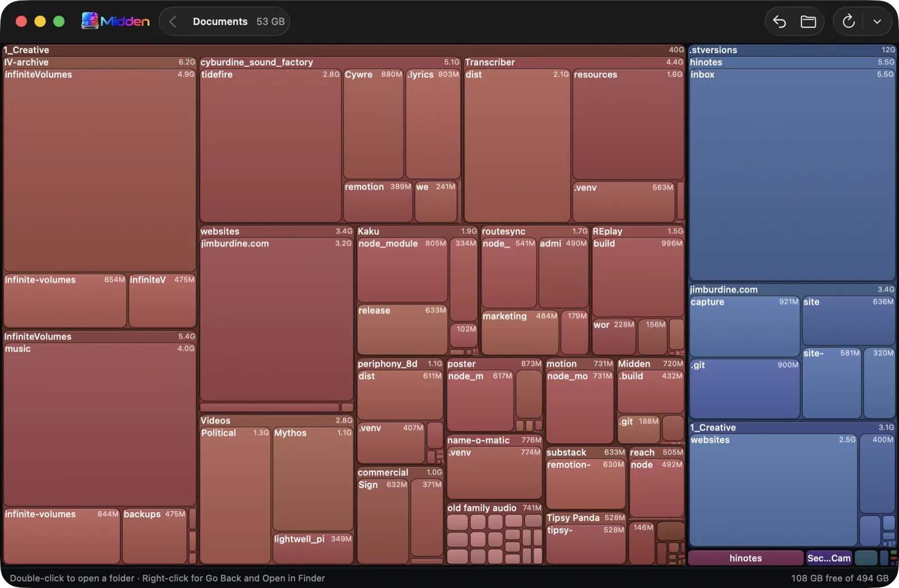The width and height of the screenshot is (899, 588).
Task: Click the Sec...Cam block
Action: tap(829, 558)
